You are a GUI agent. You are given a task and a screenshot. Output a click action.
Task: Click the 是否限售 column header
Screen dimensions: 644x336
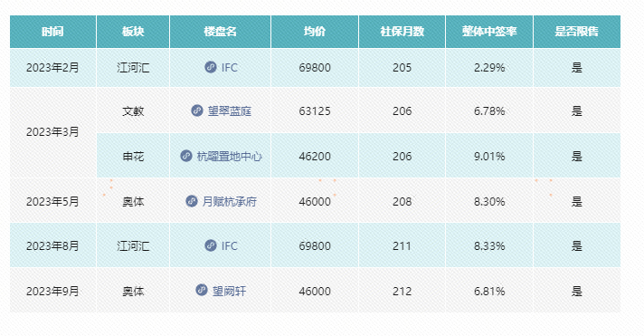(x=577, y=32)
